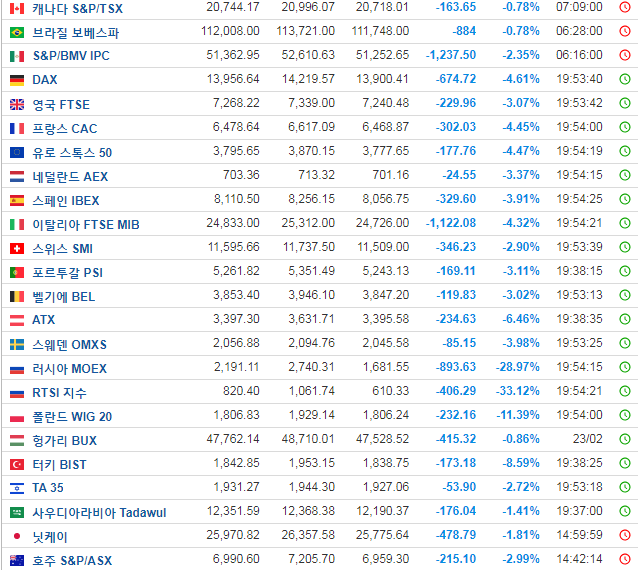
Task: Click the green clock icon for 폴란드 WIG 20
Action: 625,415
